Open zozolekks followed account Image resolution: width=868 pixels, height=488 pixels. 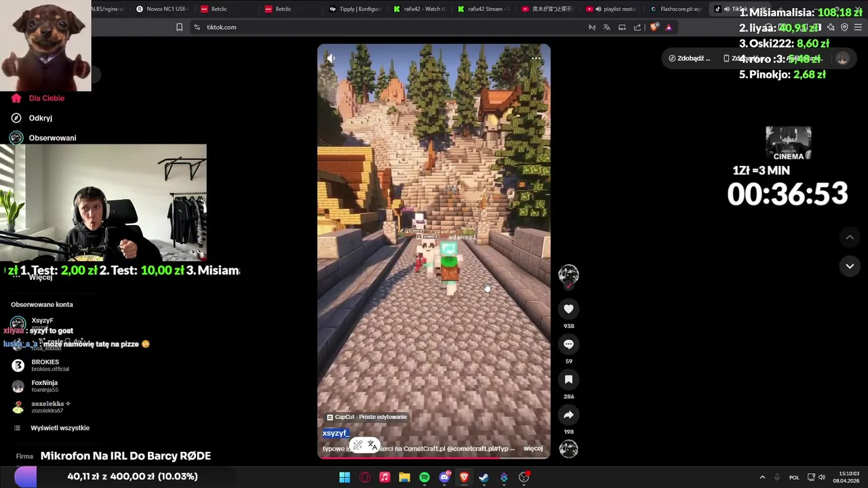click(x=41, y=407)
